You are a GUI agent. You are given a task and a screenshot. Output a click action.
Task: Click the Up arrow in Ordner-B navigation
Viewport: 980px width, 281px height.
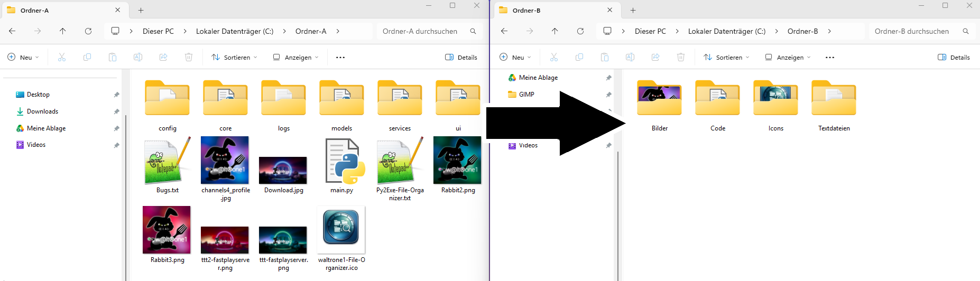pos(554,31)
